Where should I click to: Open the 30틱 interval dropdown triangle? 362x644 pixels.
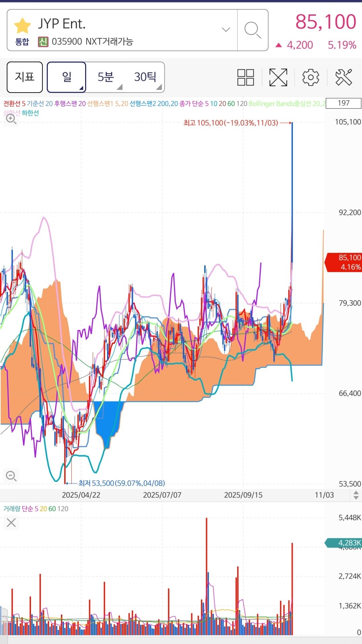159,88
